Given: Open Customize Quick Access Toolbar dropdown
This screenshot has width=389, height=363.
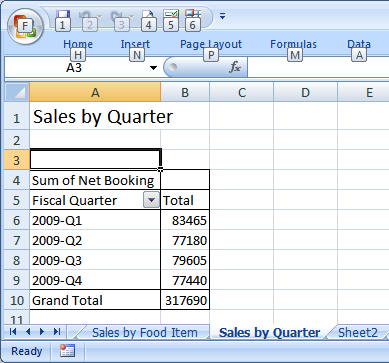Looking at the screenshot, I should pos(222,15).
